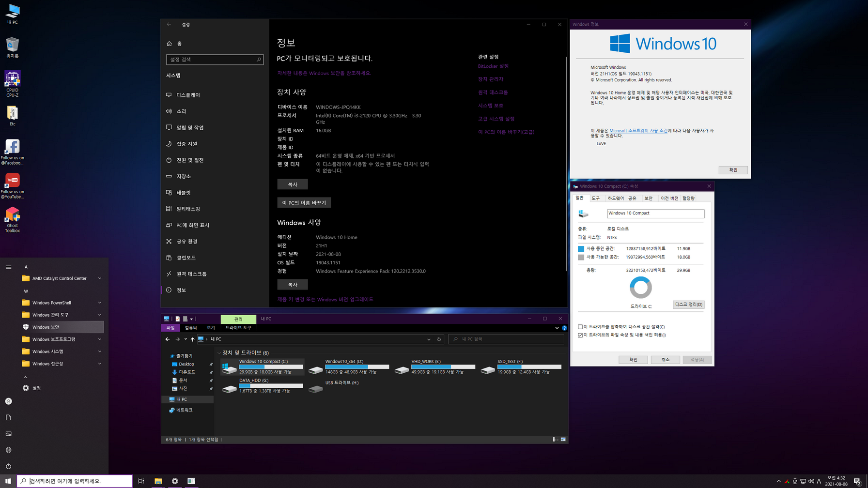Viewport: 868px width, 488px height.
Task: Select DATA_HDD (G:) drive
Action: coord(263,386)
